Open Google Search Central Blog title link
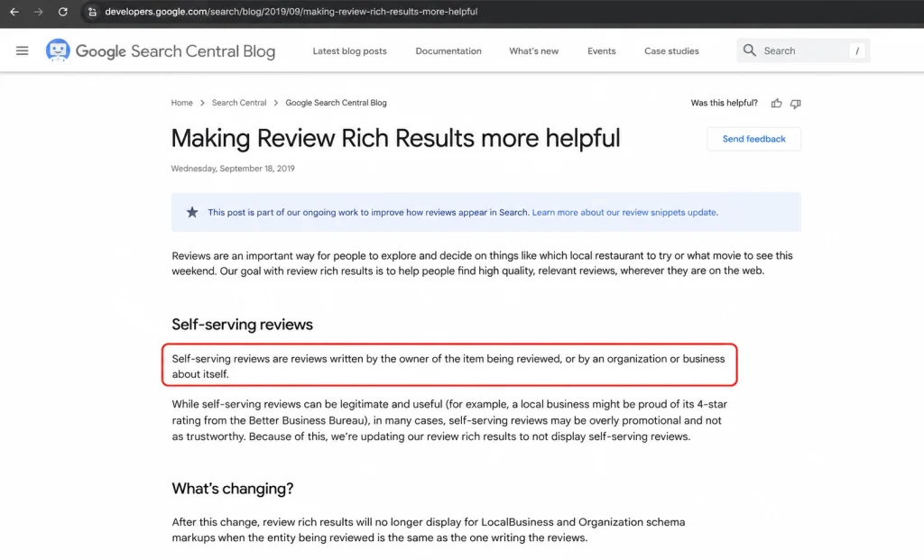The width and height of the screenshot is (924, 560). click(175, 51)
